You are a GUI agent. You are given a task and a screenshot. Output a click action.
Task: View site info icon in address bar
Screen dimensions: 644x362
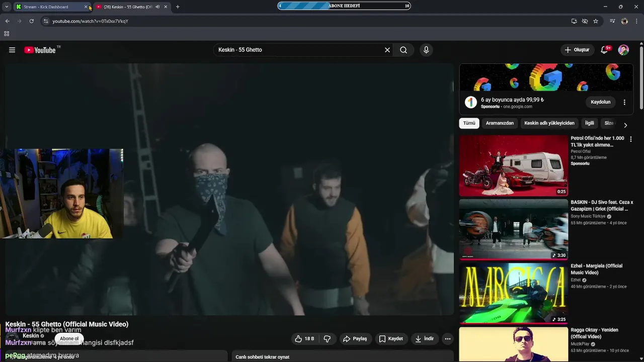coord(46,21)
